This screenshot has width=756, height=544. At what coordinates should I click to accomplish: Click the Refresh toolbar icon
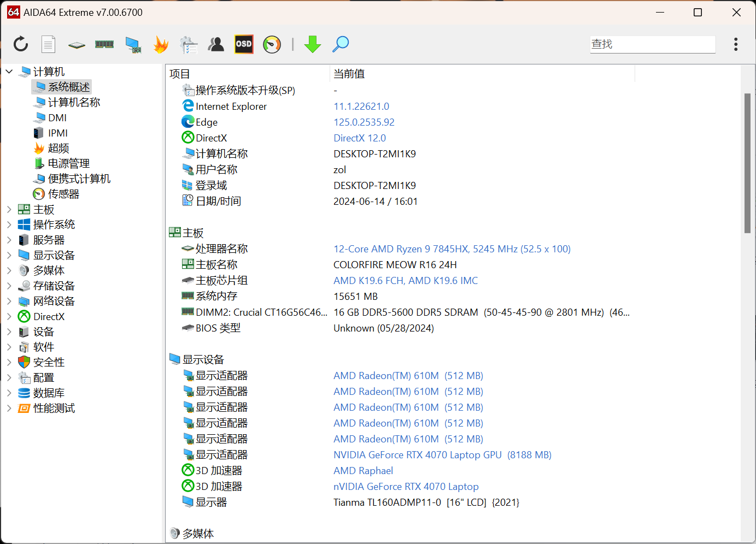point(21,44)
